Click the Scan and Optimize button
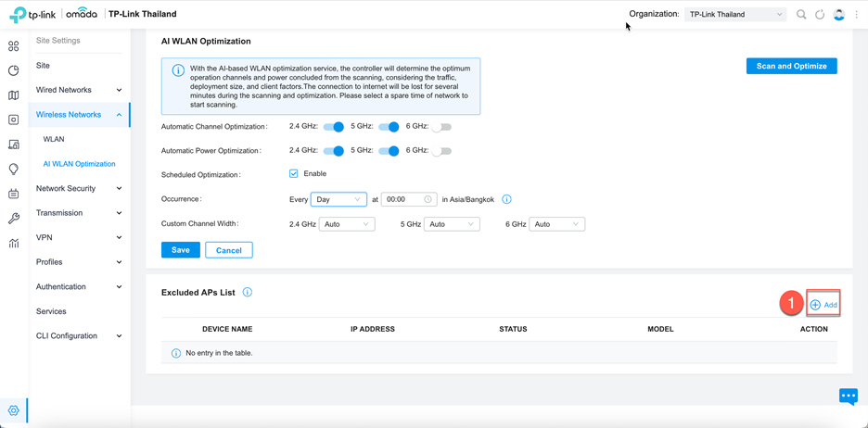868x428 pixels. 792,66
